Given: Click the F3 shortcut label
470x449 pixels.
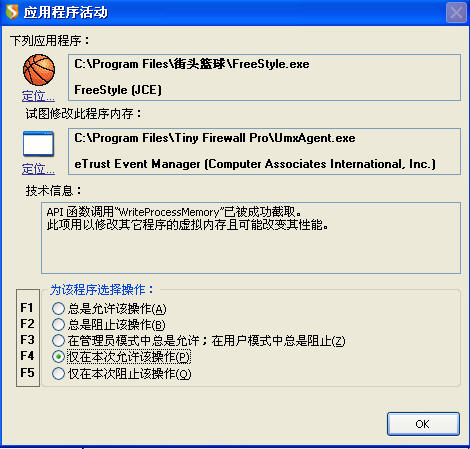Looking at the screenshot, I should (27, 340).
